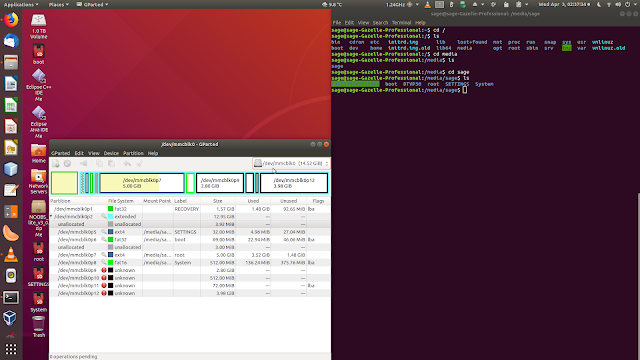Viewport: 640px width, 360px height.
Task: Click the VLC tray icon in the top panel
Action: click(x=427, y=4)
